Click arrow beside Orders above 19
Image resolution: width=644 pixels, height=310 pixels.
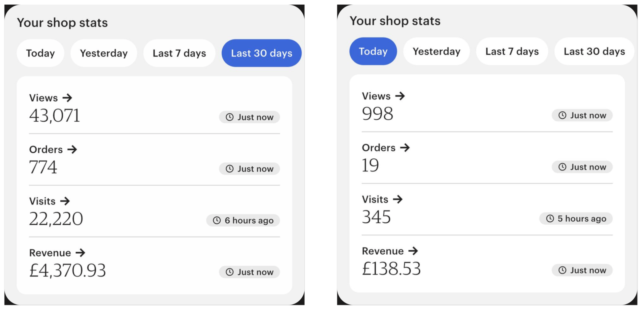click(x=405, y=148)
